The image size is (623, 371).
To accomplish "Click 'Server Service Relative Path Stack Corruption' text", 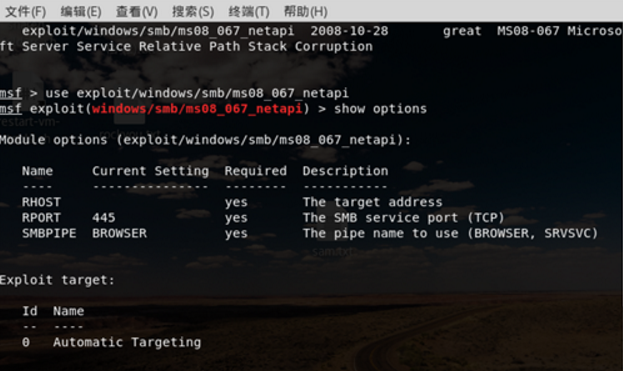I will (197, 46).
